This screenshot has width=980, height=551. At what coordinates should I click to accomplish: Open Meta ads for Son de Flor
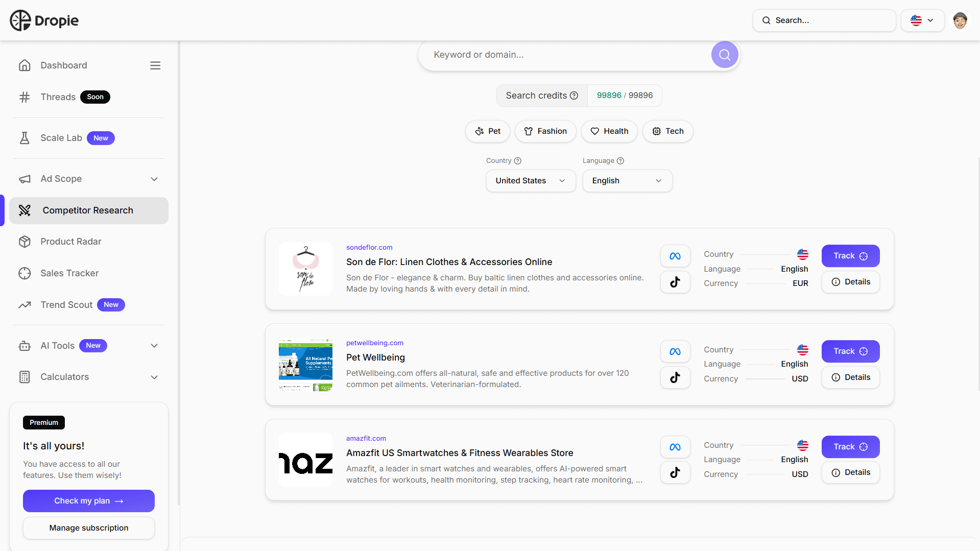tap(675, 256)
